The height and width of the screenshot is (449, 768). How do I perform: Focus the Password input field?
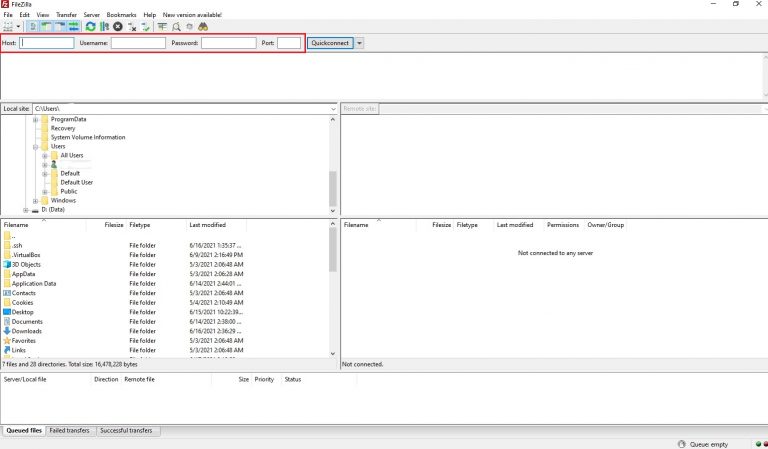(x=229, y=43)
